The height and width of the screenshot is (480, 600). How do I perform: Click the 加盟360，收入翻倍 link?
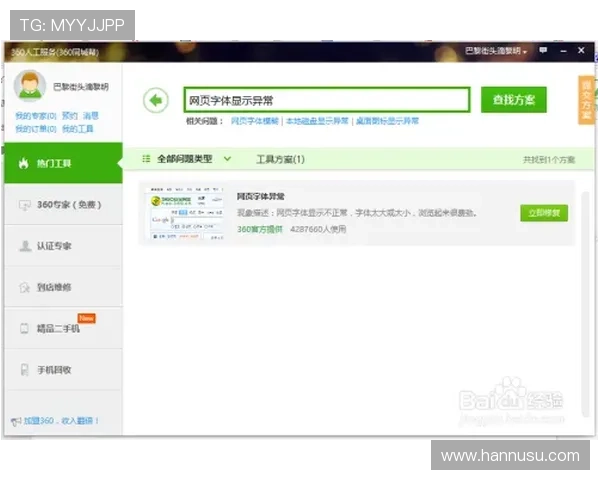pos(61,421)
